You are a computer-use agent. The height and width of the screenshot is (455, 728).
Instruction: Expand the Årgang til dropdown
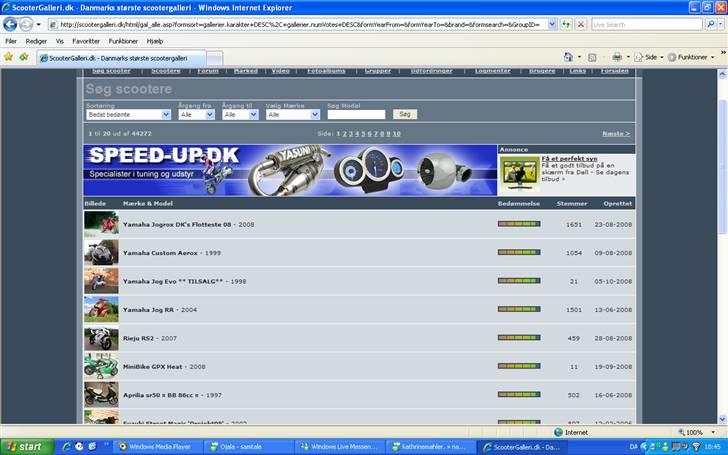(x=240, y=115)
